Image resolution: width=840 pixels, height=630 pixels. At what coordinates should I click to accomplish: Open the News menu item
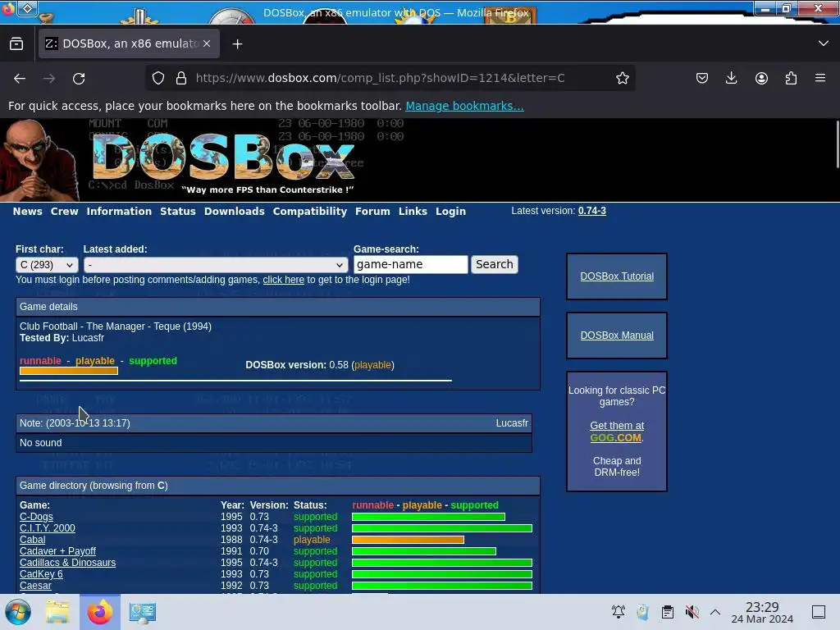tap(27, 211)
